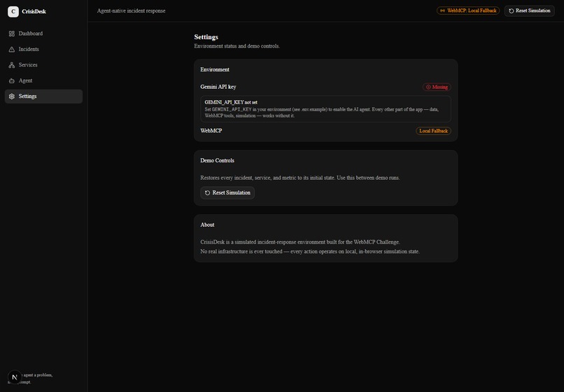564x392 pixels.
Task: Click 'Agent-native incident response' header text
Action: (132, 10)
